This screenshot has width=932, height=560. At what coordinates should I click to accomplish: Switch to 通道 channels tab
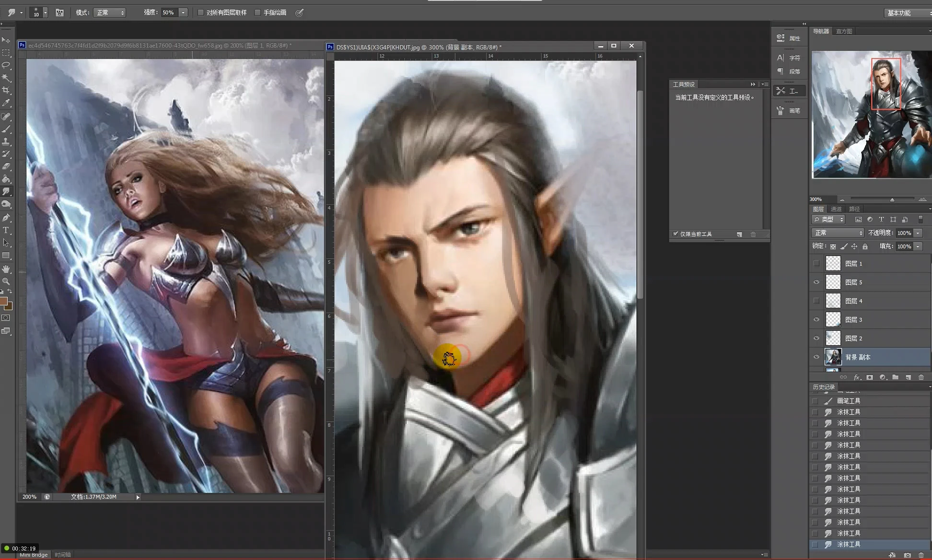(x=836, y=209)
